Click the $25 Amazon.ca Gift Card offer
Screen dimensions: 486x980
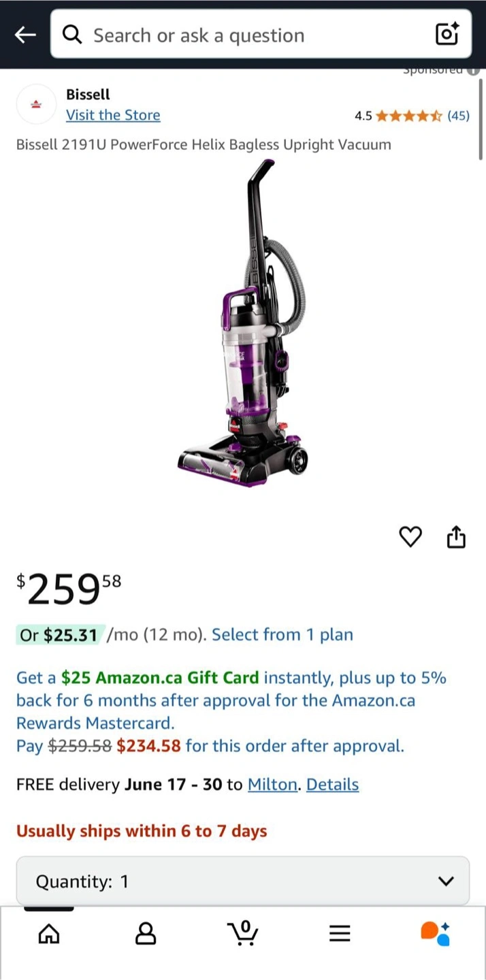160,678
